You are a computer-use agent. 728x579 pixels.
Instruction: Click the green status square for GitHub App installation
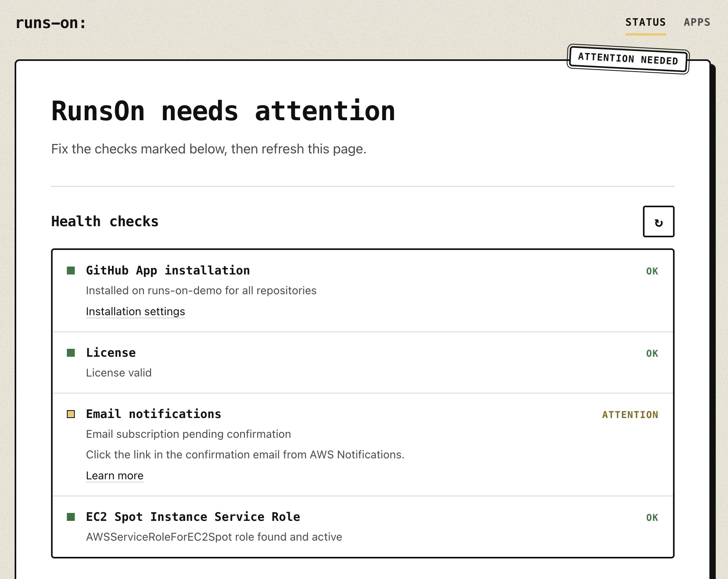(x=71, y=271)
